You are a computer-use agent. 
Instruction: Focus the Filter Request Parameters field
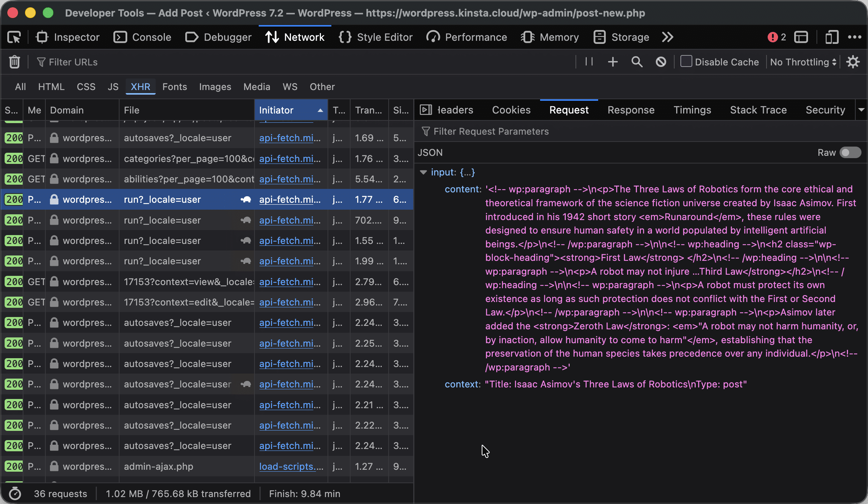[640, 132]
